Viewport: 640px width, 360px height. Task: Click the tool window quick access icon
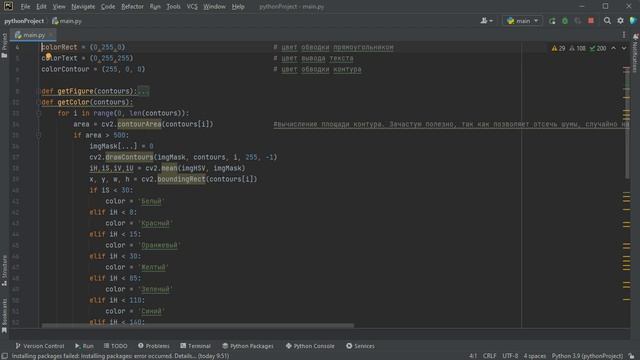(x=4, y=356)
